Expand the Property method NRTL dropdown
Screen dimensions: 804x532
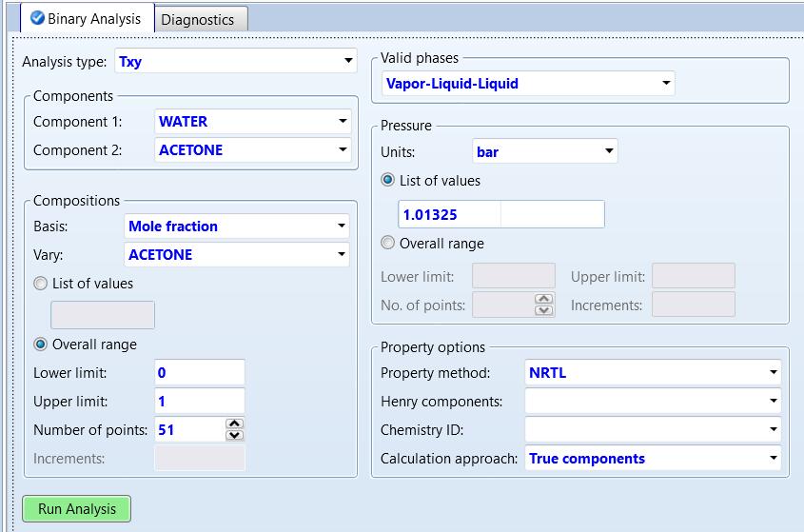coord(773,373)
